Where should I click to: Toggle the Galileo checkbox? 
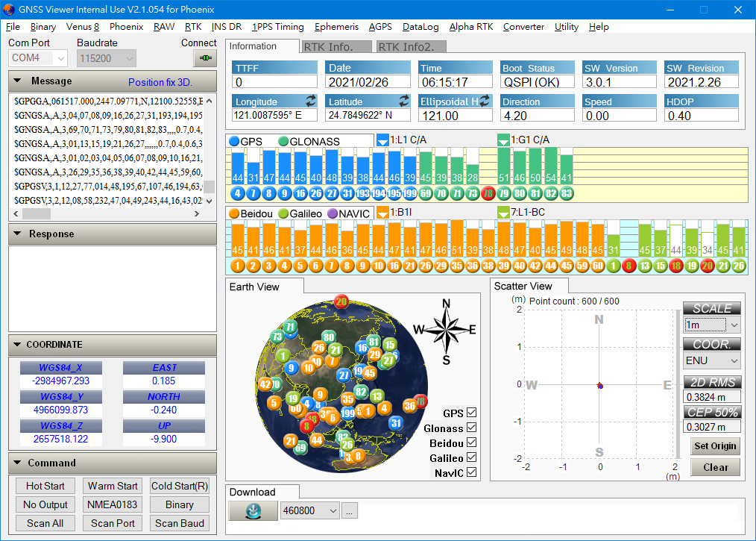tap(471, 457)
